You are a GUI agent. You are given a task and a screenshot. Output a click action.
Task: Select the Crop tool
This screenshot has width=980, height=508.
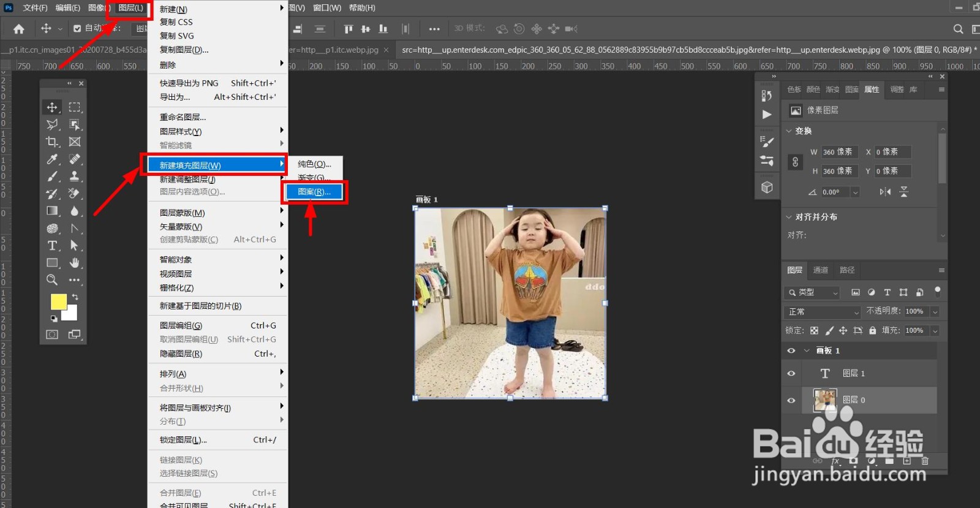(52, 142)
